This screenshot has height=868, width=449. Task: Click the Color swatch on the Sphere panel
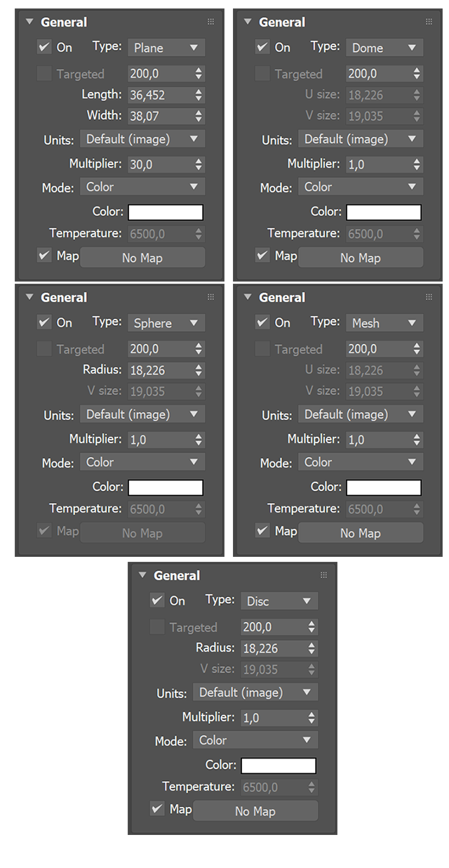(x=166, y=487)
